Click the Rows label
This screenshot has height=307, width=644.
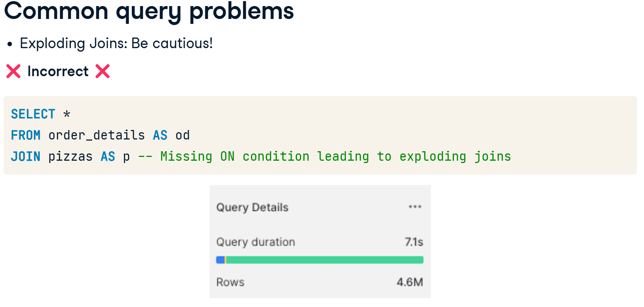pos(230,282)
